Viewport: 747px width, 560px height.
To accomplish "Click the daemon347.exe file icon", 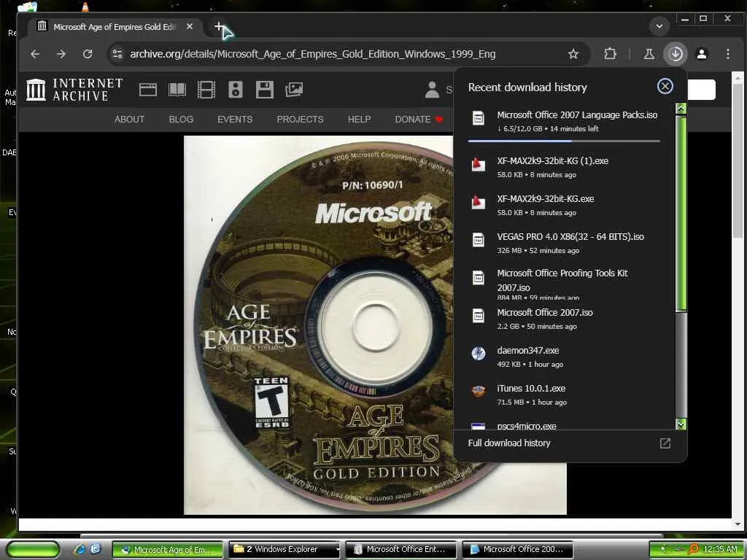I will tap(479, 354).
